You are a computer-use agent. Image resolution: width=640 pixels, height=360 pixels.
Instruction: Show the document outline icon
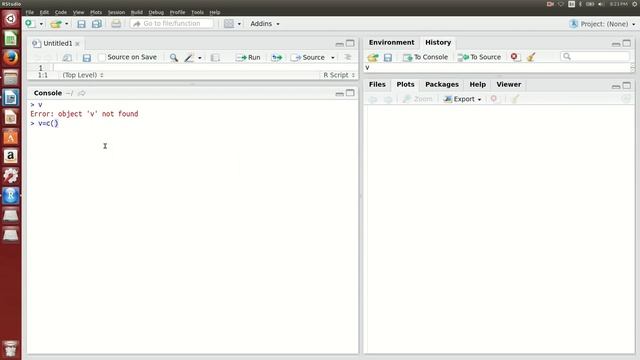point(348,58)
